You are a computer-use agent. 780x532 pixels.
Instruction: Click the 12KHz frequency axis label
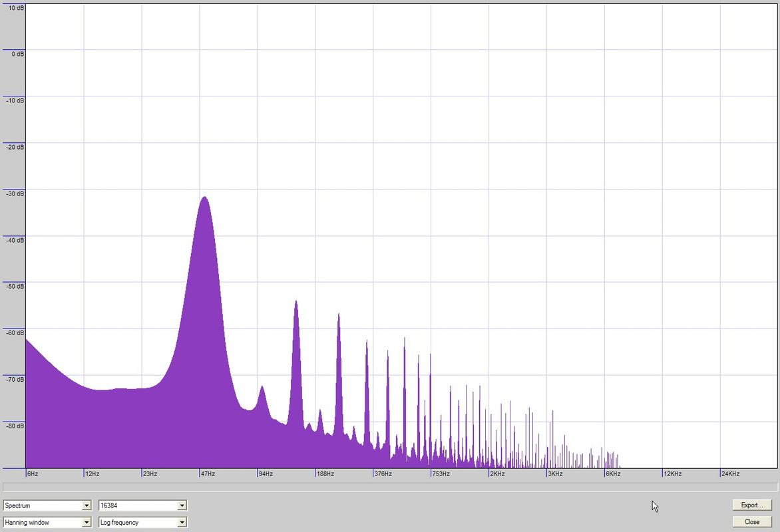pyautogui.click(x=673, y=474)
